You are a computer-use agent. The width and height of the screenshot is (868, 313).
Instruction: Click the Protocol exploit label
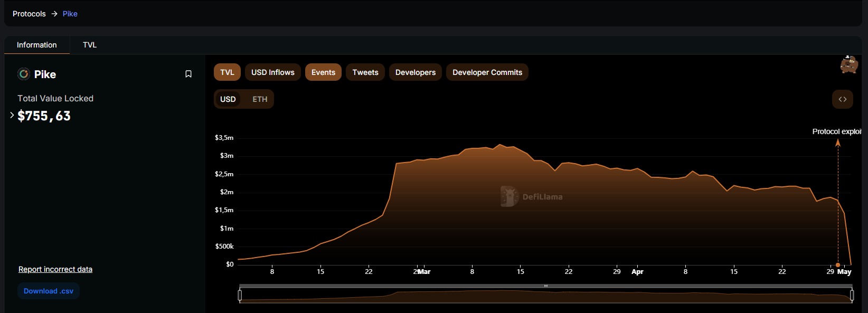[836, 131]
